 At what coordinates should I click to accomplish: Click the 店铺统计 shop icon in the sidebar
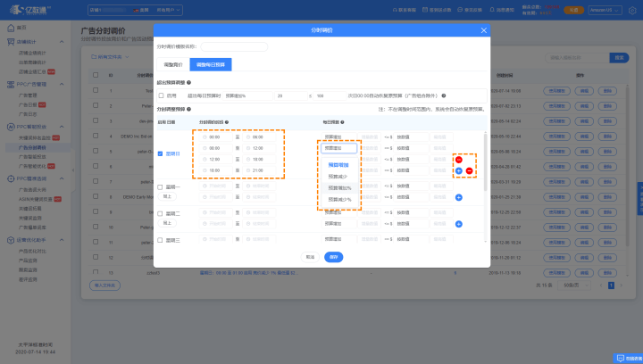(x=11, y=42)
